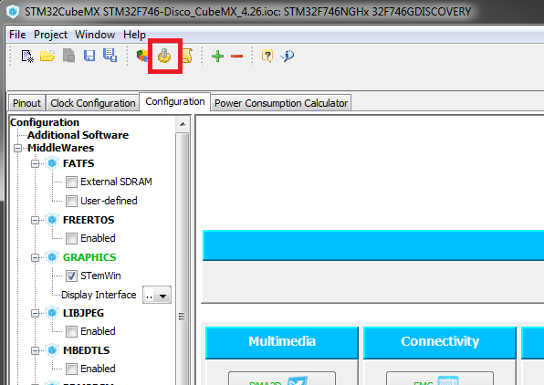544x385 pixels.
Task: Click the DMA2D peripheral button
Action: point(282,379)
